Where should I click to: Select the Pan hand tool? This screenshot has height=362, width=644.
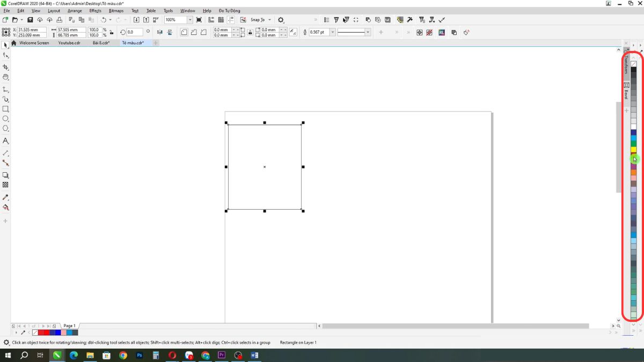pyautogui.click(x=5, y=77)
